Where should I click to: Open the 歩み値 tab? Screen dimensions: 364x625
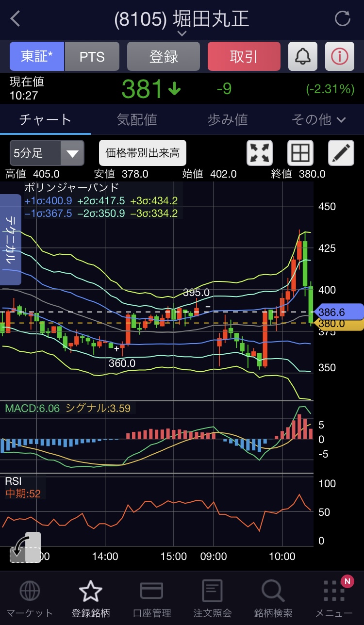228,119
